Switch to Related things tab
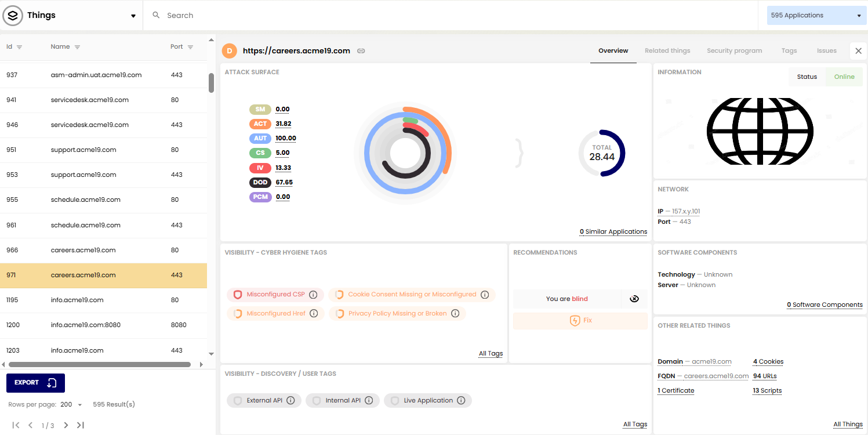Screen dimensions: 868x435 667,51
